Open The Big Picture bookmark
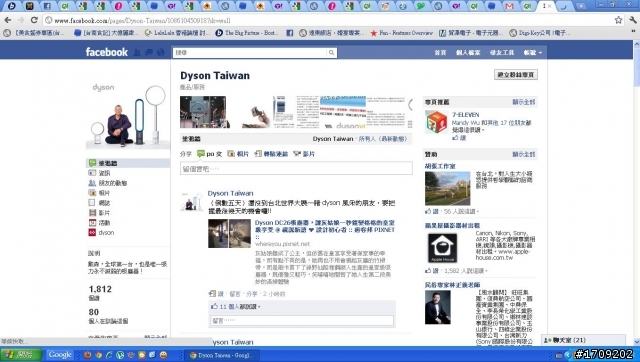The height and width of the screenshot is (362, 640). [247, 33]
